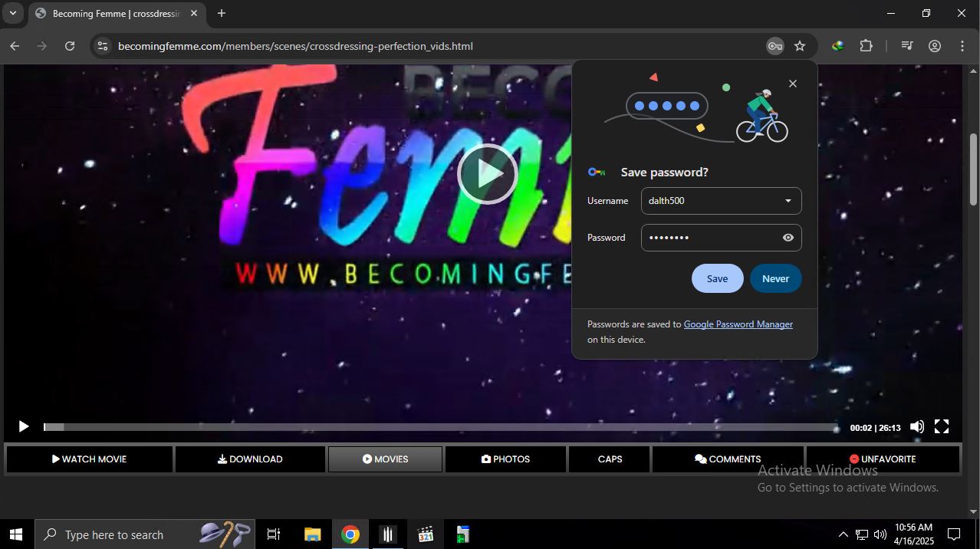
Task: Open the Extensions puzzle icon
Action: coord(866,46)
